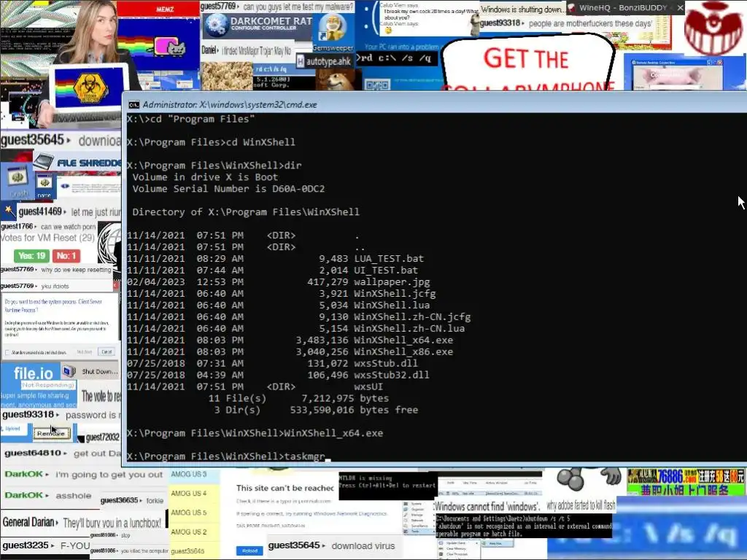Tick the 'Abandon unsaved data and shut down' checkbox

pos(7,352)
